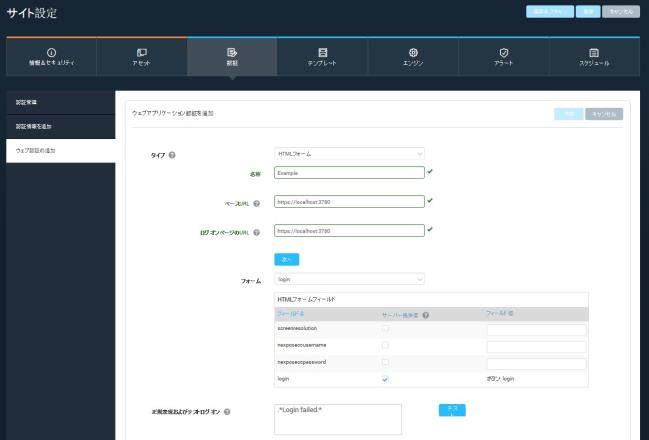The height and width of the screenshot is (440, 649).
Task: Click the 名称 field containing Example
Action: pos(349,172)
